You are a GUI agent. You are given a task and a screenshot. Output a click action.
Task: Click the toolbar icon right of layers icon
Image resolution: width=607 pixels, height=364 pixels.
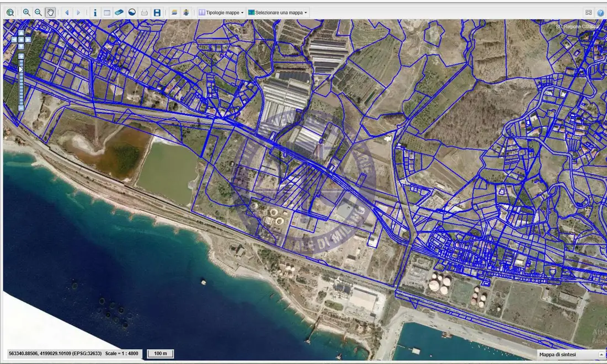186,12
